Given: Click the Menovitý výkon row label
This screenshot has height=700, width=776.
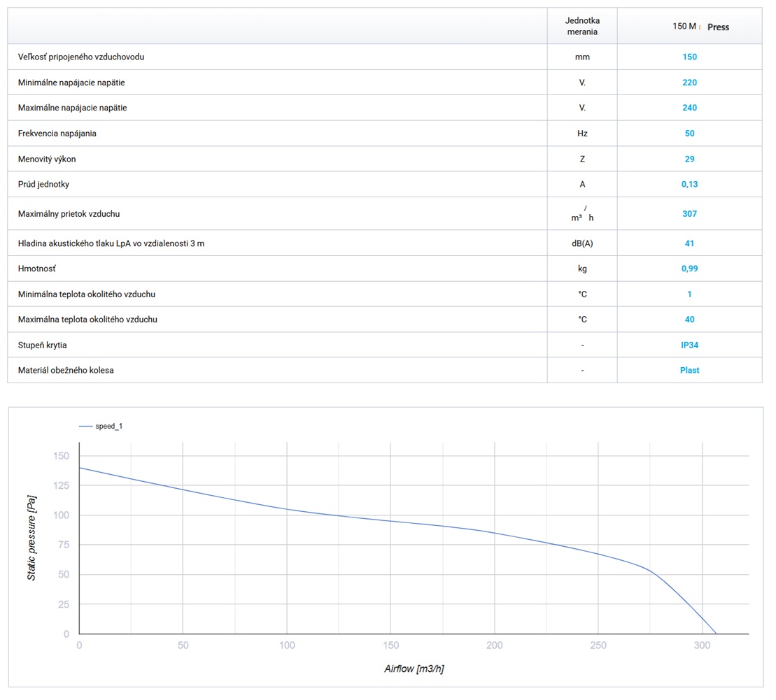Looking at the screenshot, I should (47, 159).
